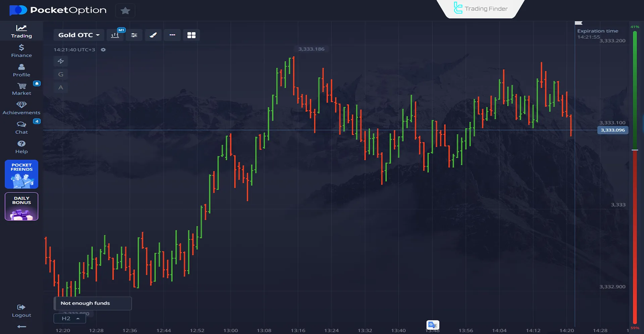The image size is (644, 334).
Task: Open the Chat section
Action: [21, 127]
